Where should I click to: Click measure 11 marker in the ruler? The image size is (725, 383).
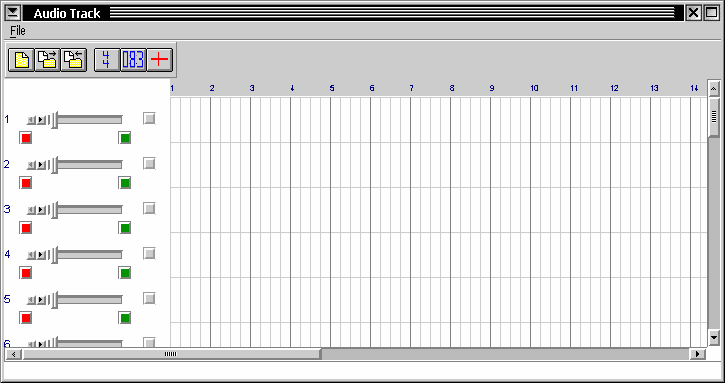point(574,88)
